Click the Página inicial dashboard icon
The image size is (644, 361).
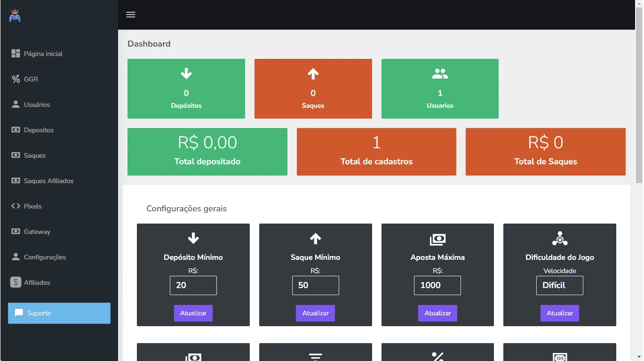[x=16, y=54]
